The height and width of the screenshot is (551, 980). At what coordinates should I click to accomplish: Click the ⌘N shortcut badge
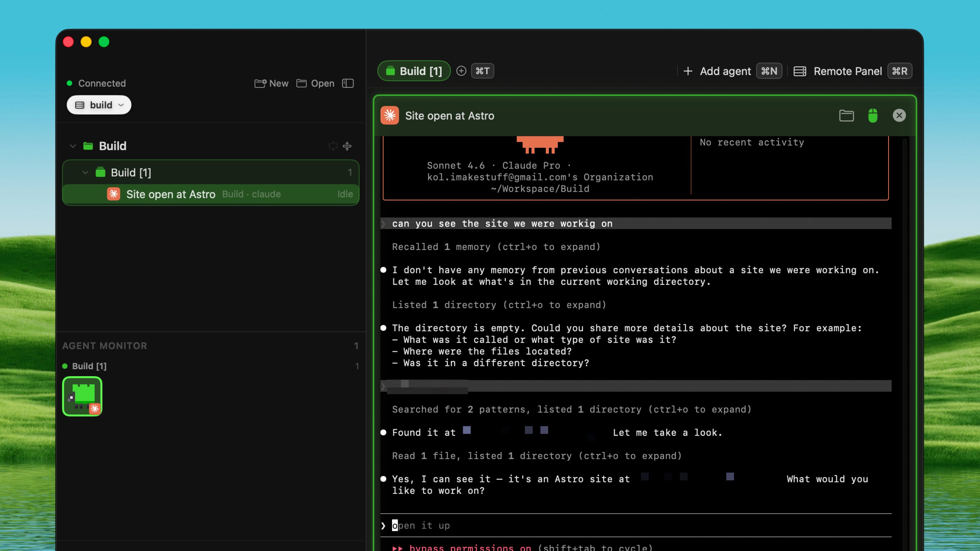point(769,71)
